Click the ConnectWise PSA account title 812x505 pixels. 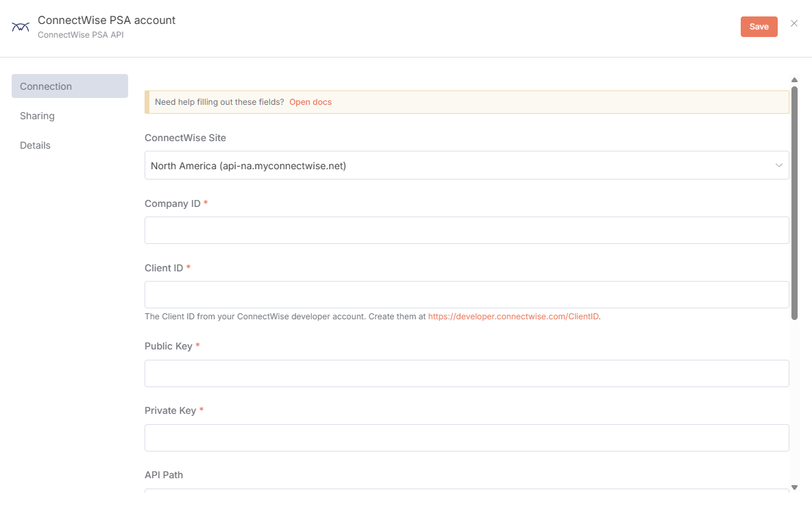pyautogui.click(x=106, y=21)
